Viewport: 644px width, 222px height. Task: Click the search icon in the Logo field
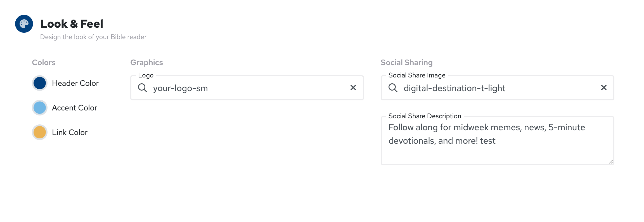click(143, 88)
